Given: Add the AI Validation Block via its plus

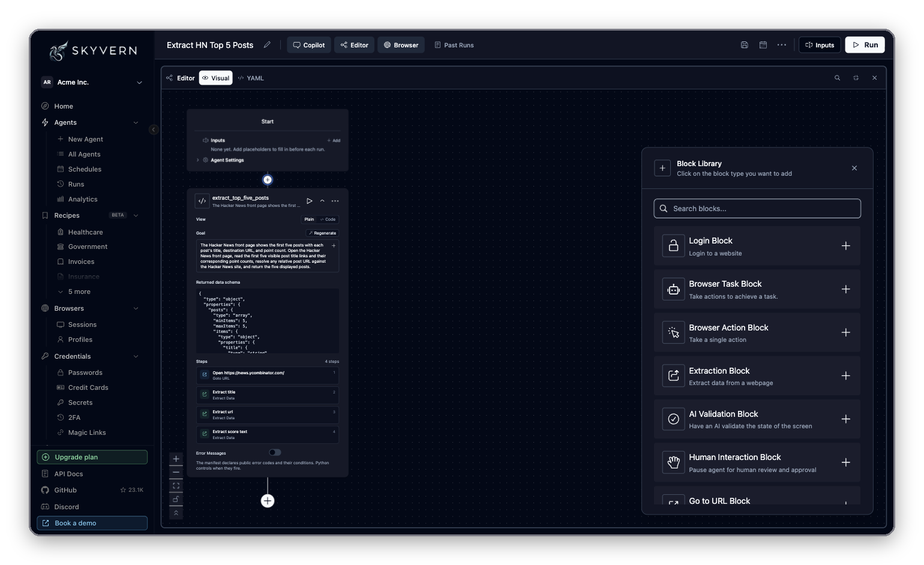Looking at the screenshot, I should (x=846, y=419).
